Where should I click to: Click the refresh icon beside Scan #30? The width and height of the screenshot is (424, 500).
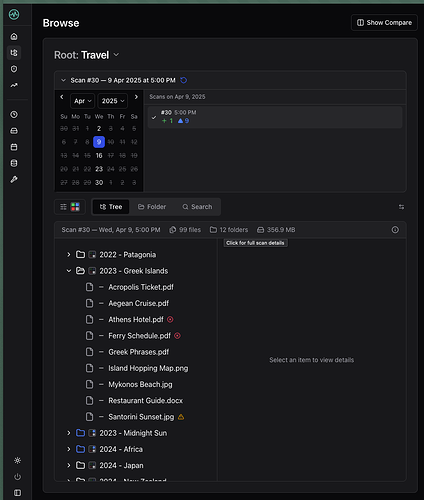(x=184, y=80)
